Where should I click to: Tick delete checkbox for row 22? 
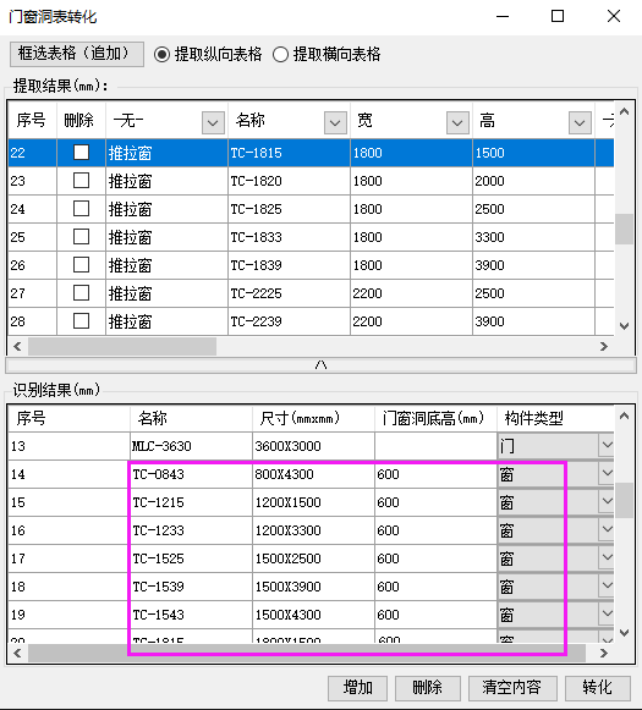tap(81, 153)
